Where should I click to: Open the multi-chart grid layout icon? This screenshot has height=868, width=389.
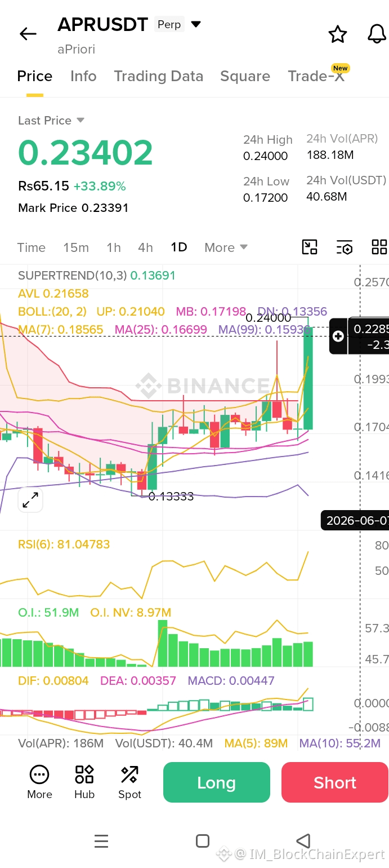[379, 247]
